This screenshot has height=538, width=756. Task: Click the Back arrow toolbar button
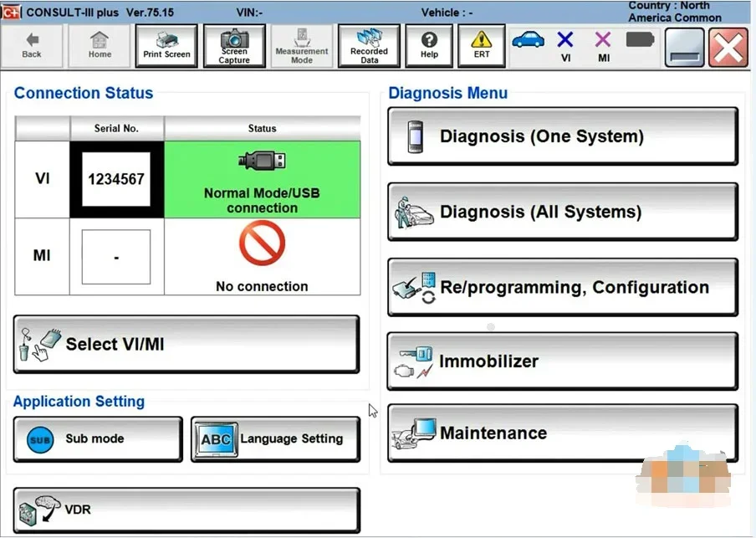point(32,46)
